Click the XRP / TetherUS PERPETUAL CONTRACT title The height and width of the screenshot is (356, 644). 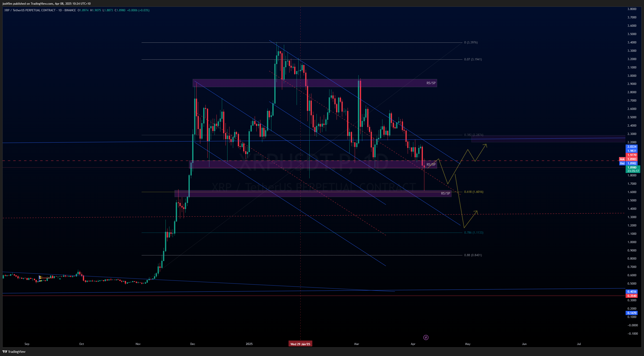(x=30, y=10)
